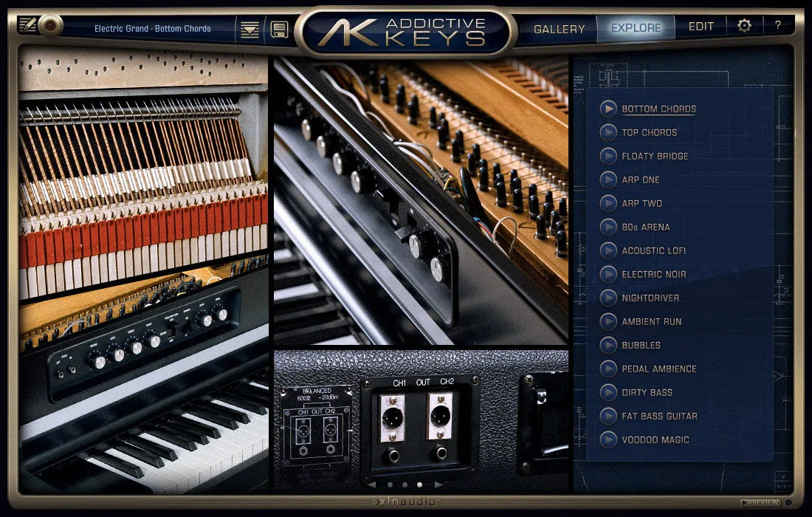Play preview of the Voodoo Magic preset
Viewport: 812px width, 517px height.
click(608, 439)
